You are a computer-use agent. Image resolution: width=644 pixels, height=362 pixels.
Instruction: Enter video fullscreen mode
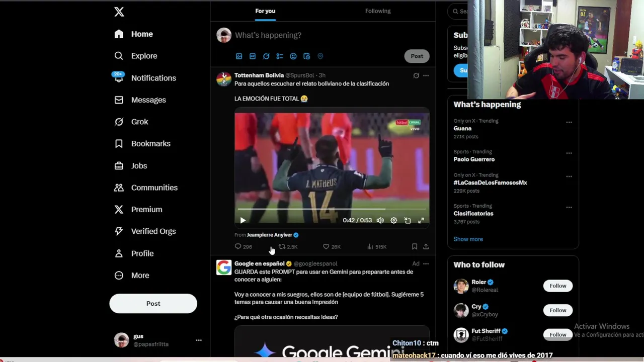[421, 220]
